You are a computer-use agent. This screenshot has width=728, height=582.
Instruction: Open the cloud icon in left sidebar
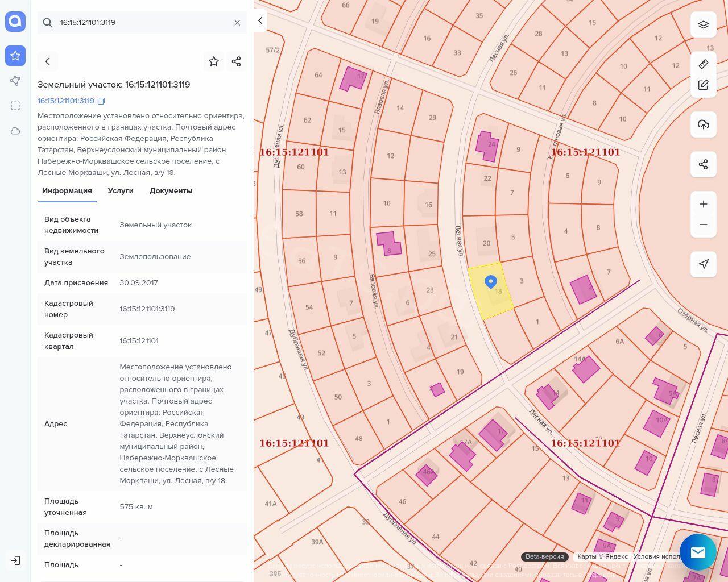tap(15, 131)
